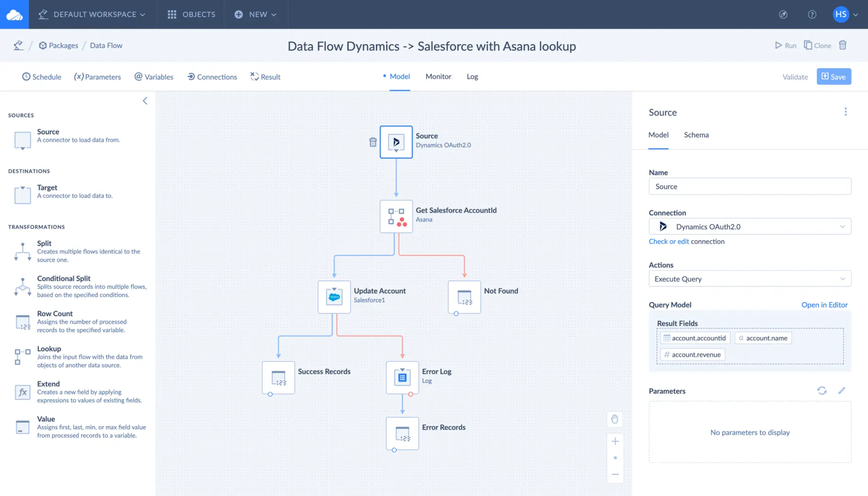The height and width of the screenshot is (496, 868).
Task: Open the Parameters panel
Action: 97,77
